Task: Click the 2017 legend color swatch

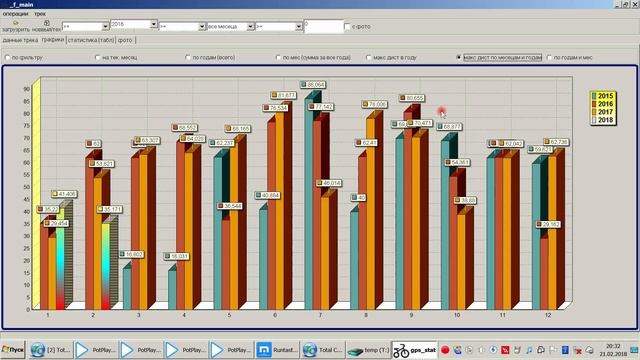Action: click(x=594, y=112)
